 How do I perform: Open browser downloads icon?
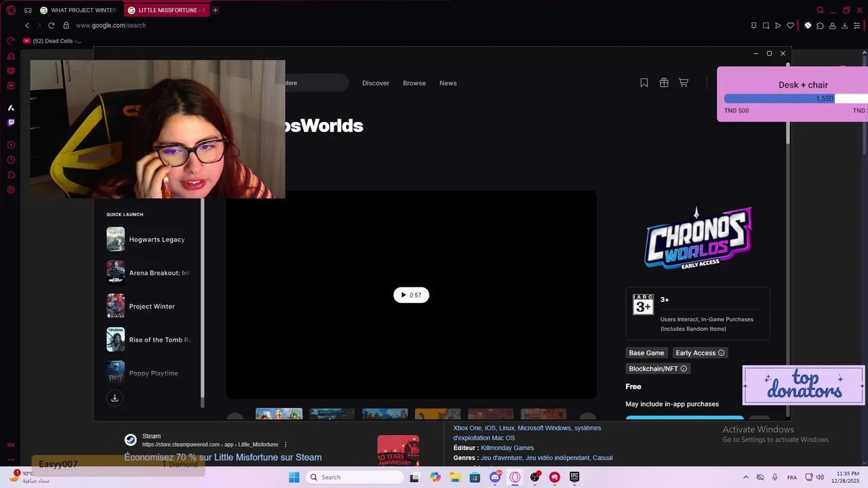(844, 26)
